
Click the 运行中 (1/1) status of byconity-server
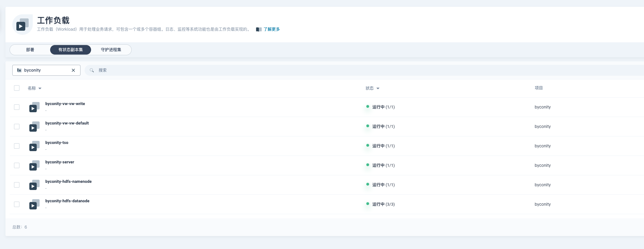[x=380, y=165]
